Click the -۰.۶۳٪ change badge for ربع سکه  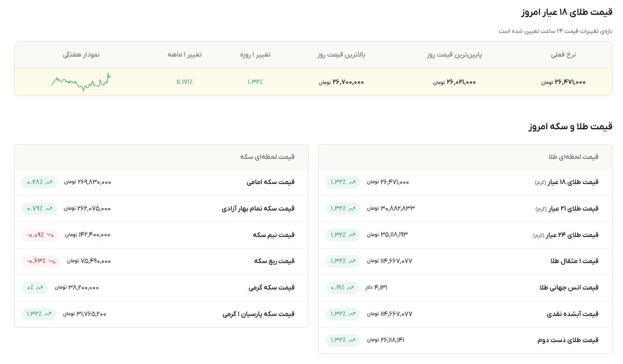click(x=41, y=261)
